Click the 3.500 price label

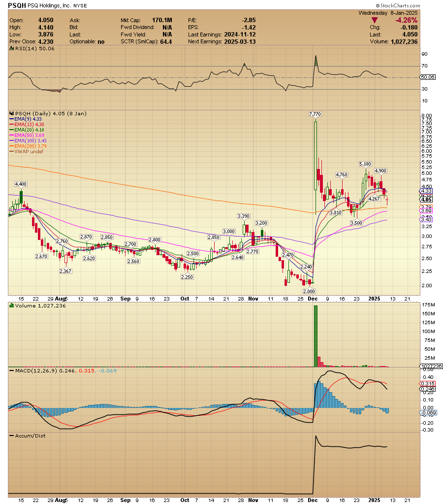(356, 223)
